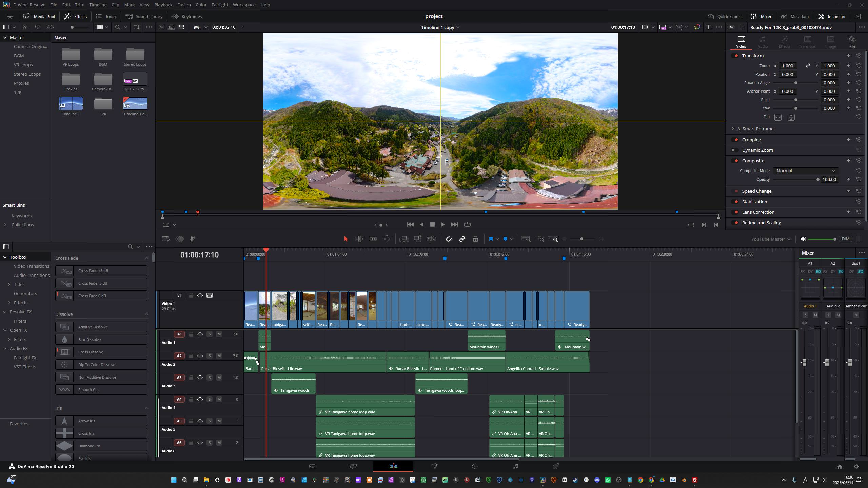Click the zoom link chain icon
The height and width of the screenshot is (488, 868).
pos(808,66)
